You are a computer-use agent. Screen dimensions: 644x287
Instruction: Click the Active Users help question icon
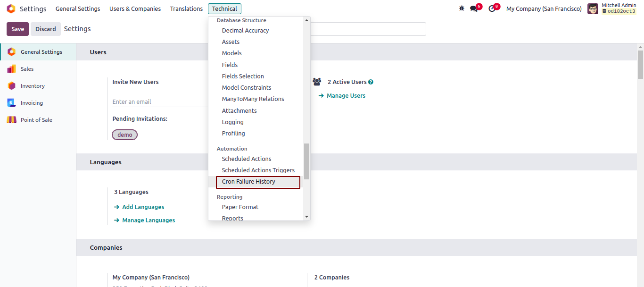pos(371,82)
